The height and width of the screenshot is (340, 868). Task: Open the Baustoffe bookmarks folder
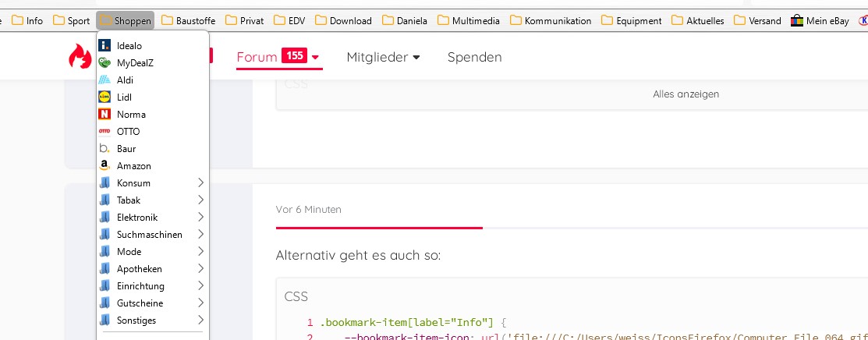pyautogui.click(x=188, y=21)
